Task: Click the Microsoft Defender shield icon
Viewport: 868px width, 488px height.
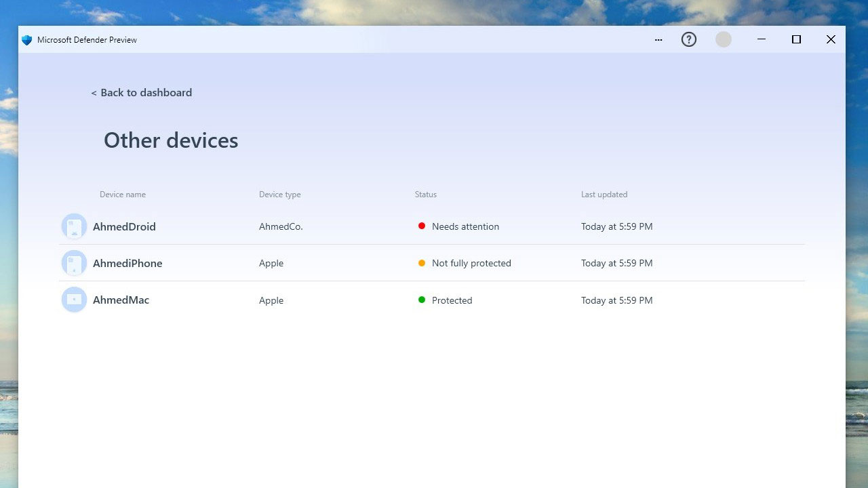Action: coord(26,39)
